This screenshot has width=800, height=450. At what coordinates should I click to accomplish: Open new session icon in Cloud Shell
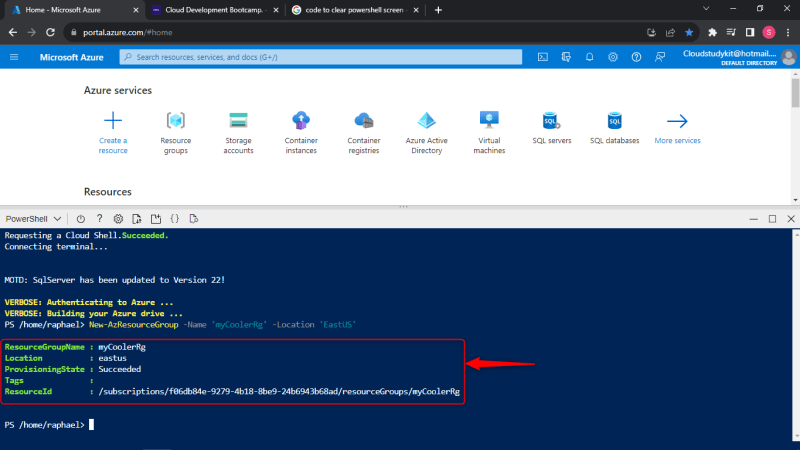coord(156,219)
